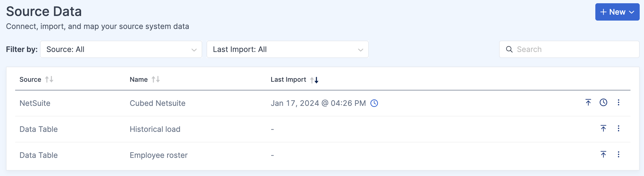This screenshot has width=644, height=176.
Task: Open the kebab menu for Cubed Netsuite
Action: click(619, 103)
